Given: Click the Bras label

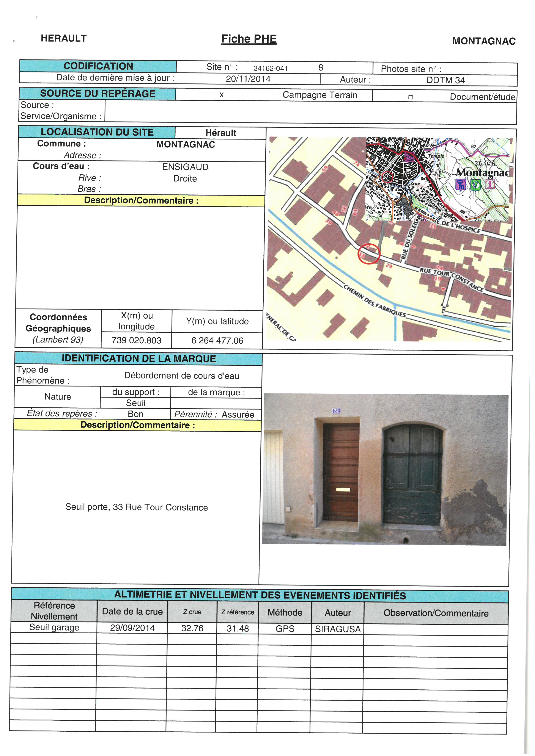Looking at the screenshot, I should point(89,189).
